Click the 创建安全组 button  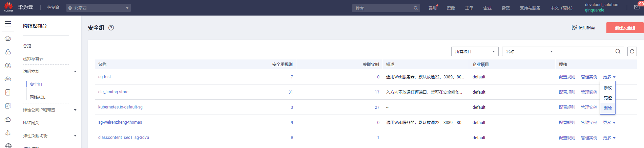[x=625, y=28]
